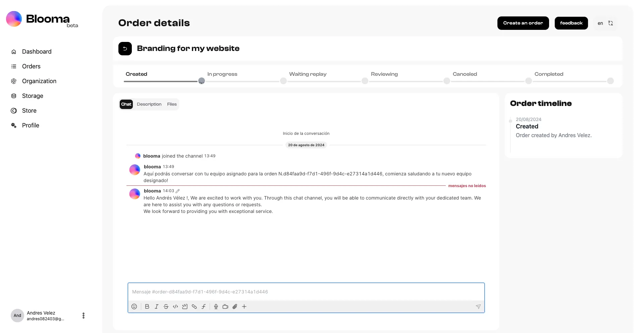The width and height of the screenshot is (644, 333).
Task: Send the message with paper plane icon
Action: point(478,307)
